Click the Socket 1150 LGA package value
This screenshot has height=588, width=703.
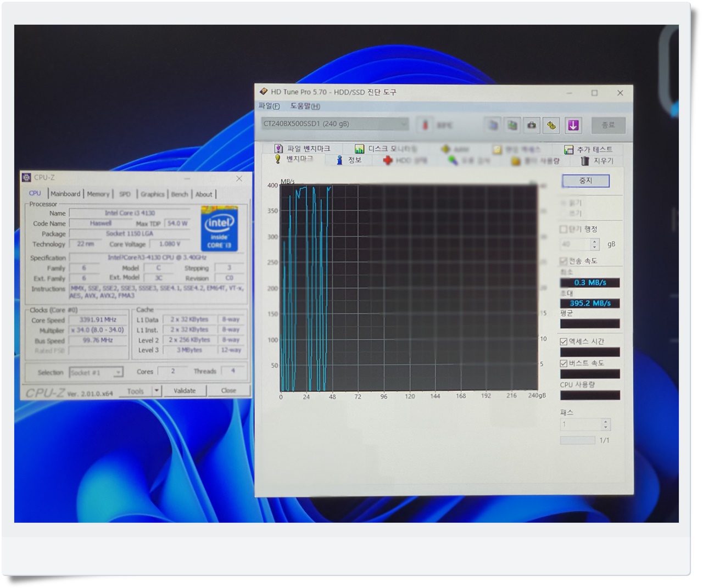click(130, 233)
